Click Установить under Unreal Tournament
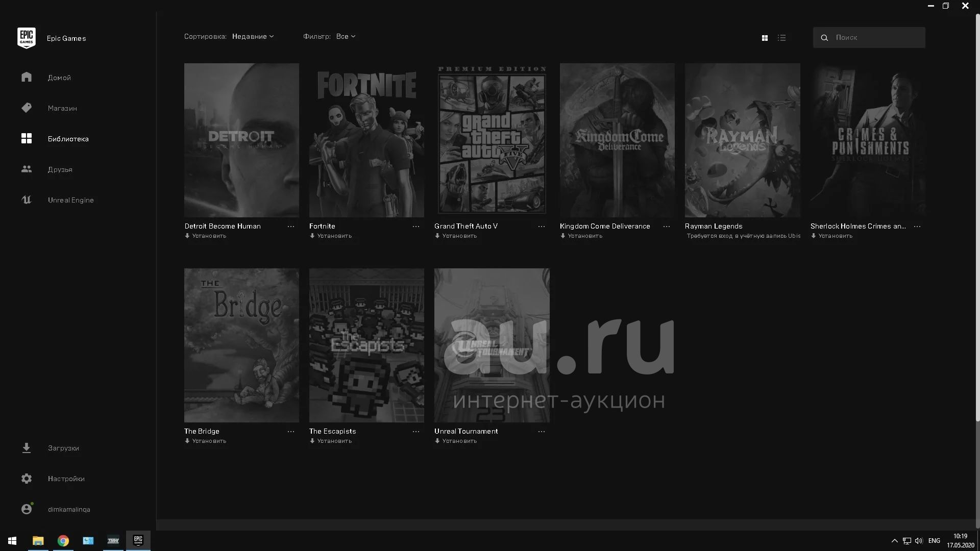980x551 pixels. 456,441
